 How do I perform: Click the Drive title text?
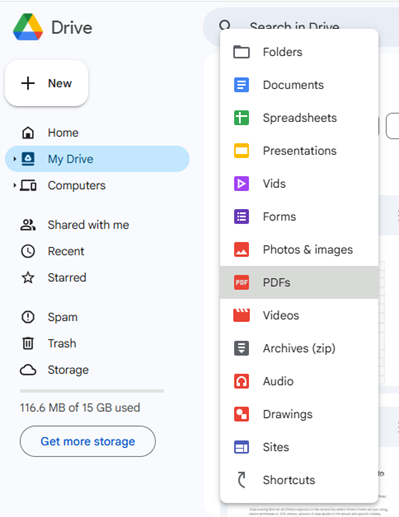pyautogui.click(x=72, y=28)
